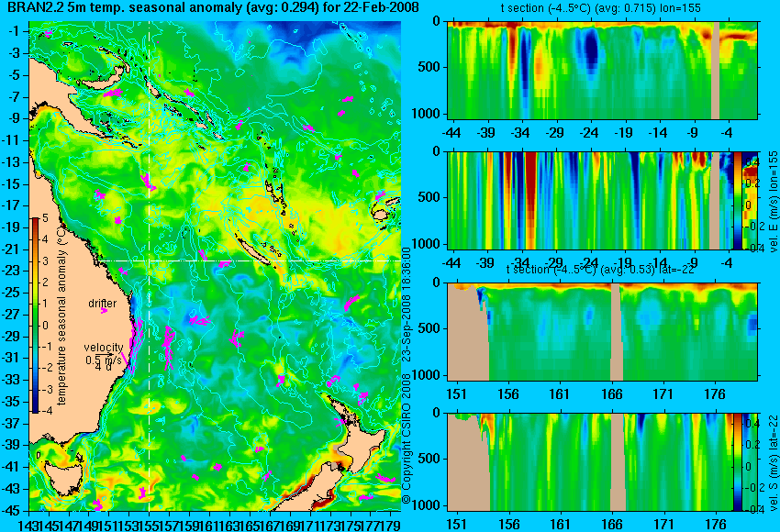Click the '-4' value on the temperature colorbar
Viewport: 780px width, 532px height.
[45, 411]
